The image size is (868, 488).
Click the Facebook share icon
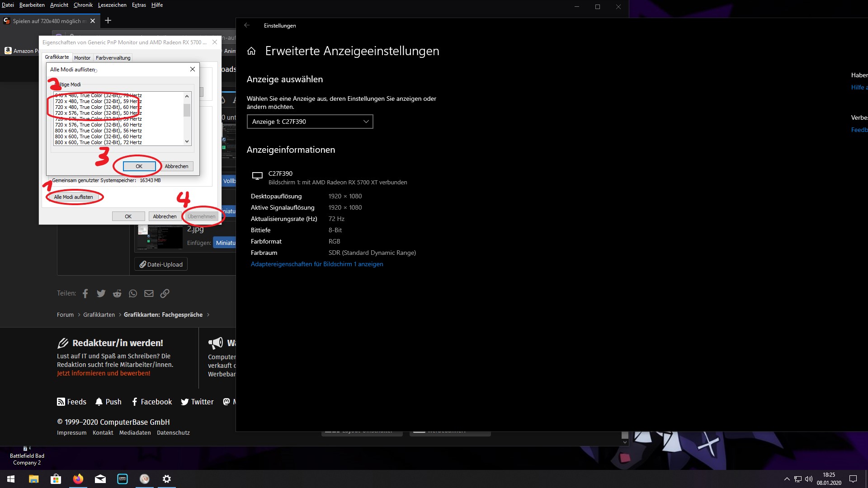click(85, 294)
